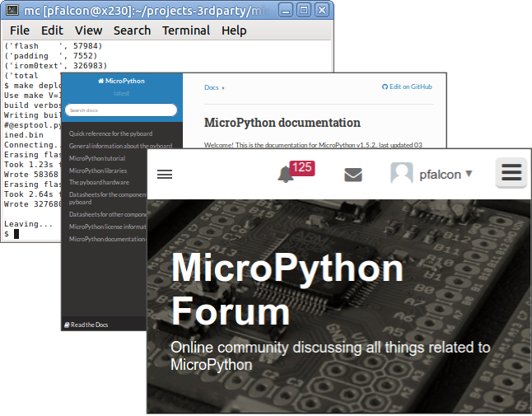Open the Help menu in terminal
532x416 pixels.
[234, 30]
